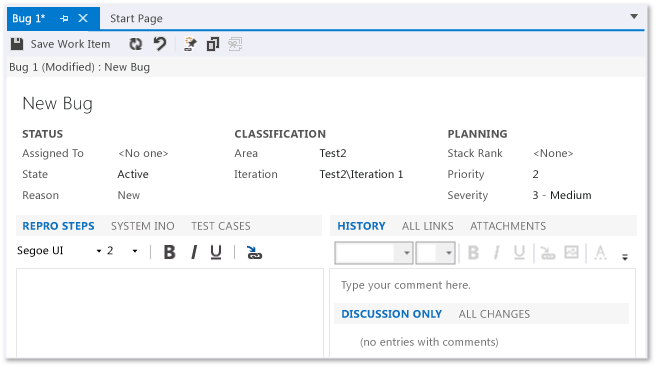This screenshot has height=367, width=656.
Task: Click the State field showing Active
Action: [133, 174]
